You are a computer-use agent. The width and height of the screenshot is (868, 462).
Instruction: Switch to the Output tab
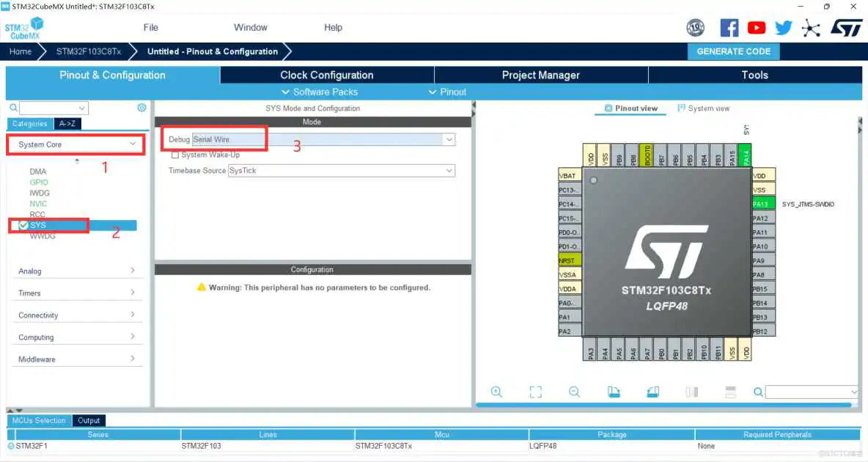point(89,420)
